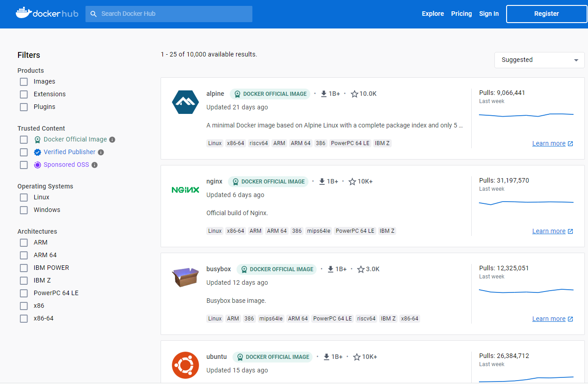
Task: Select the x86 architecture checkbox
Action: tap(24, 306)
